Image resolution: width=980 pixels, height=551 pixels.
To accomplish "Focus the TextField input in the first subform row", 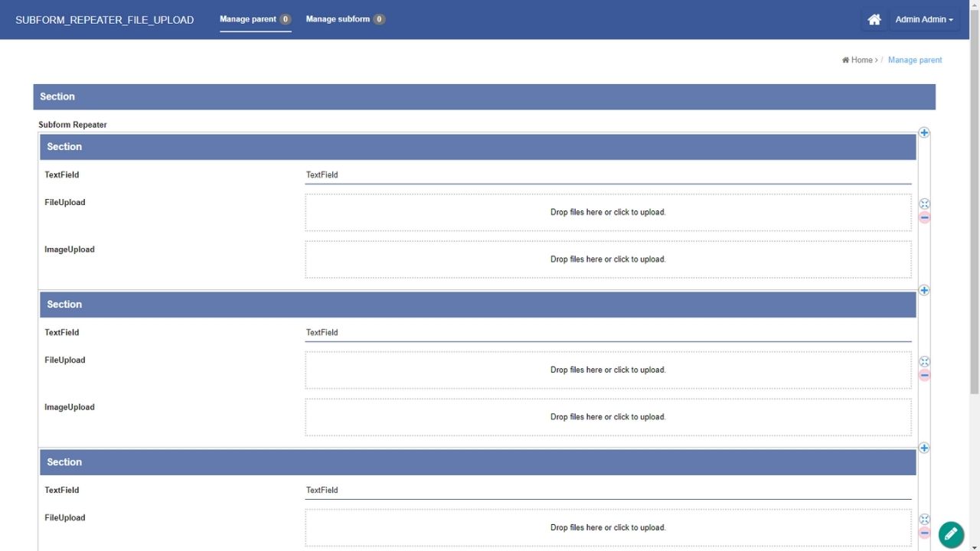I will coord(608,175).
